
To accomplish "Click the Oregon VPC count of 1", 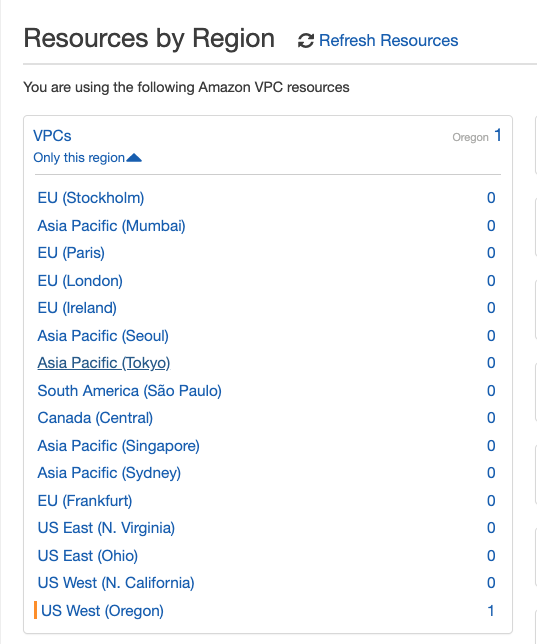I will coord(498,136).
